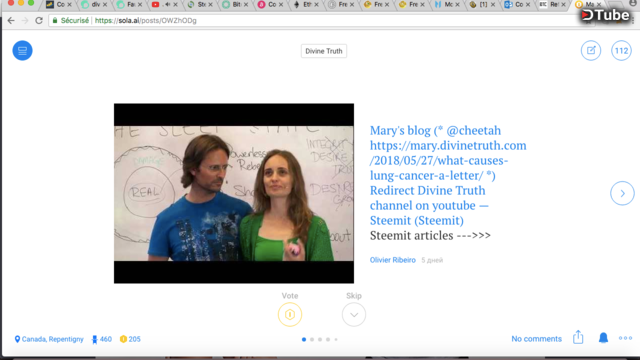Click the browser forward arrow
This screenshot has height=360, width=640.
click(x=25, y=20)
